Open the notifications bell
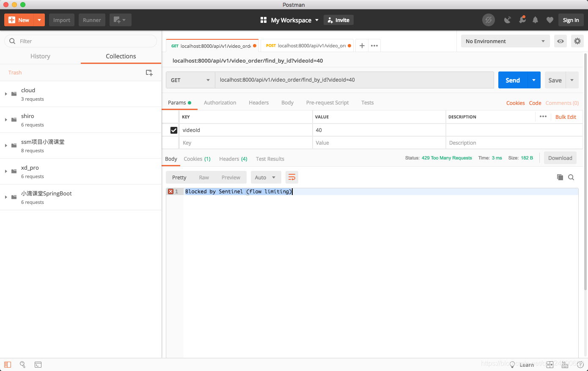This screenshot has height=371, width=588. [x=535, y=20]
